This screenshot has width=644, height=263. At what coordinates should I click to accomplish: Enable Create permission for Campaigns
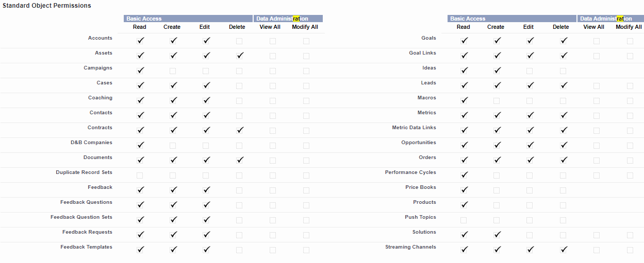coord(173,71)
